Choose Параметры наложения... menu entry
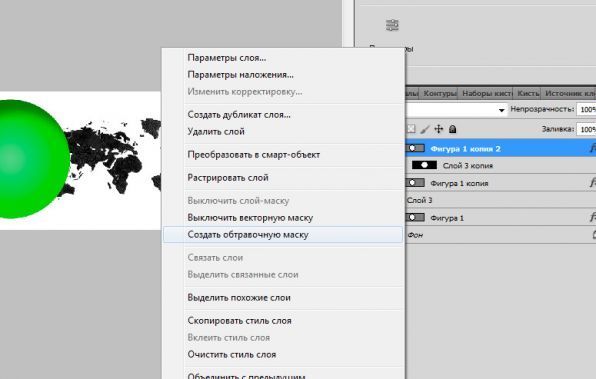 pos(240,75)
